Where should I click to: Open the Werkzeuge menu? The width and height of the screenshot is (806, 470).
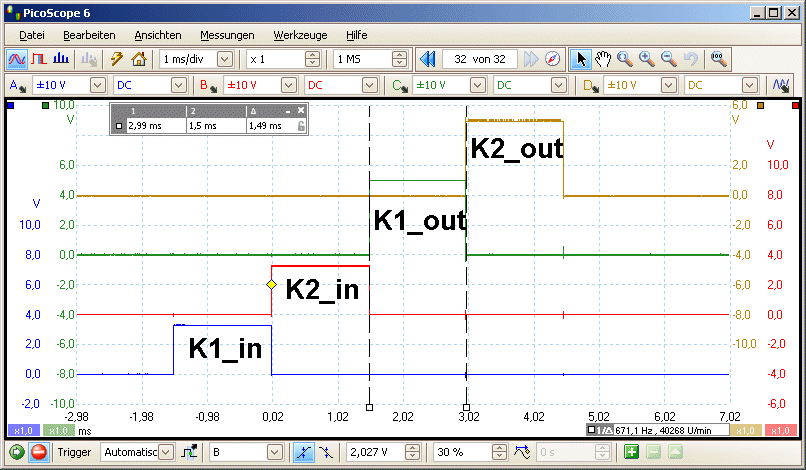tap(299, 35)
